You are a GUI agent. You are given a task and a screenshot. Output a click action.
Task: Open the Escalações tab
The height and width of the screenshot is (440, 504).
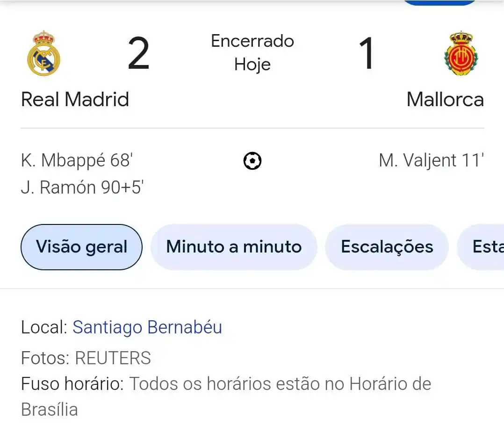tap(387, 247)
